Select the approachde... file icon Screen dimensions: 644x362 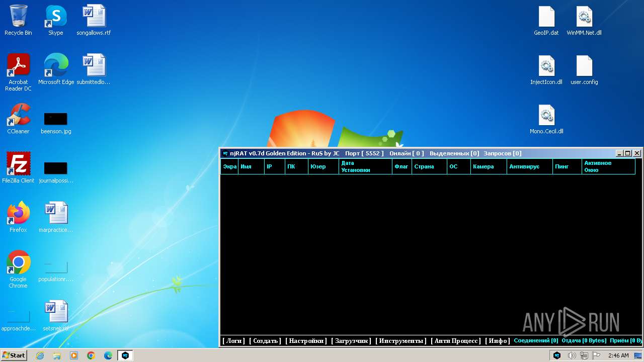18,321
